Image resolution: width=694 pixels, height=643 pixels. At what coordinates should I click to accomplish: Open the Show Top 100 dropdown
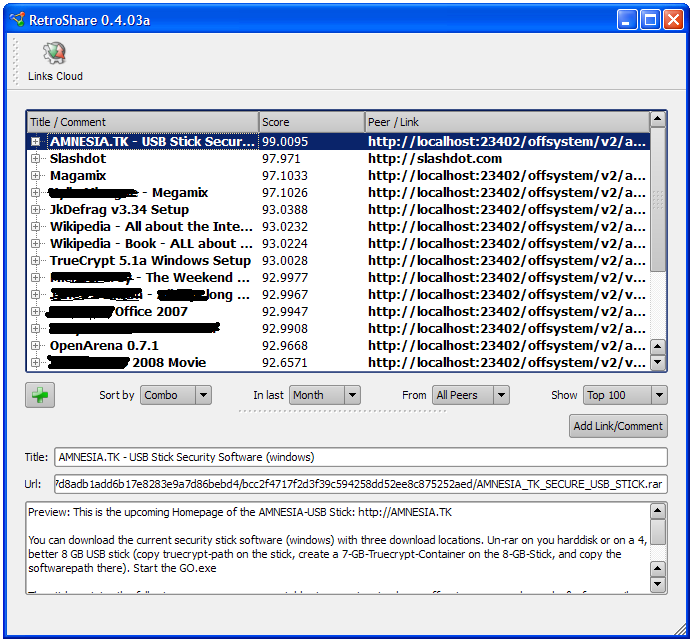[625, 395]
